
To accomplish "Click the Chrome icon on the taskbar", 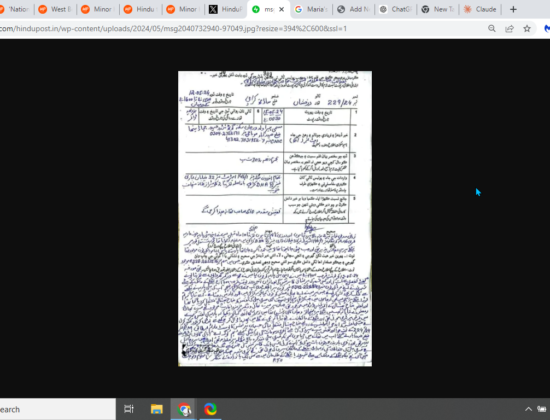I will [184, 409].
